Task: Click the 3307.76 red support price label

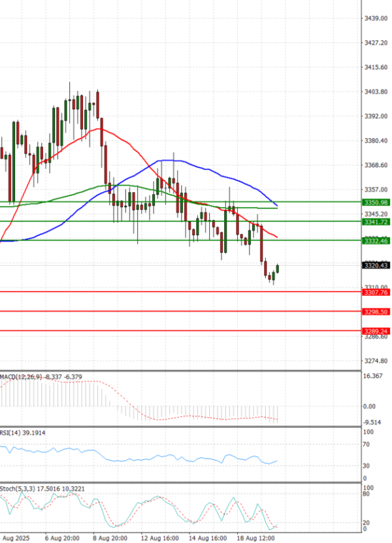Action: [x=375, y=293]
